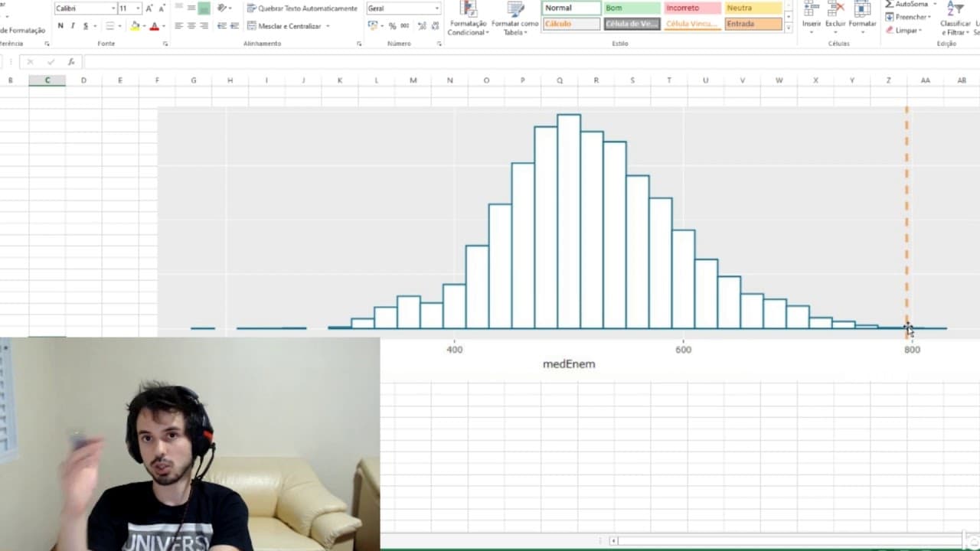The image size is (980, 551).
Task: Align cell content to bottom
Action: tap(204, 8)
